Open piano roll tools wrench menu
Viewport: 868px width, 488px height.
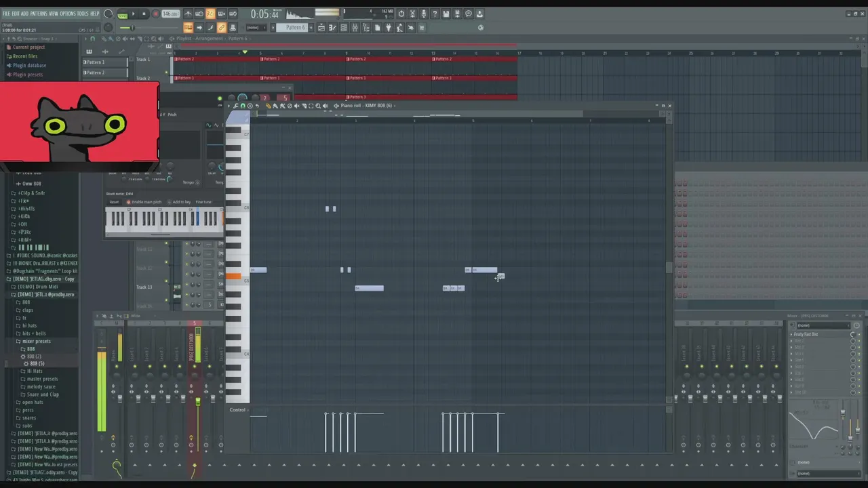pos(235,106)
